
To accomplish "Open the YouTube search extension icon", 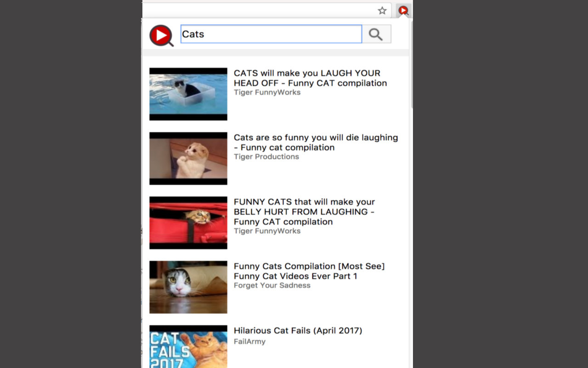I will (403, 11).
